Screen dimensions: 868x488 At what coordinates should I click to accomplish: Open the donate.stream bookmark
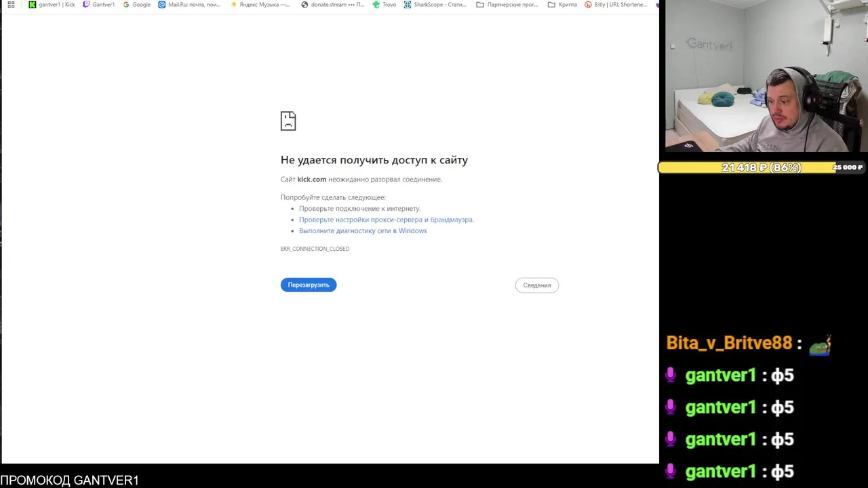click(x=332, y=5)
